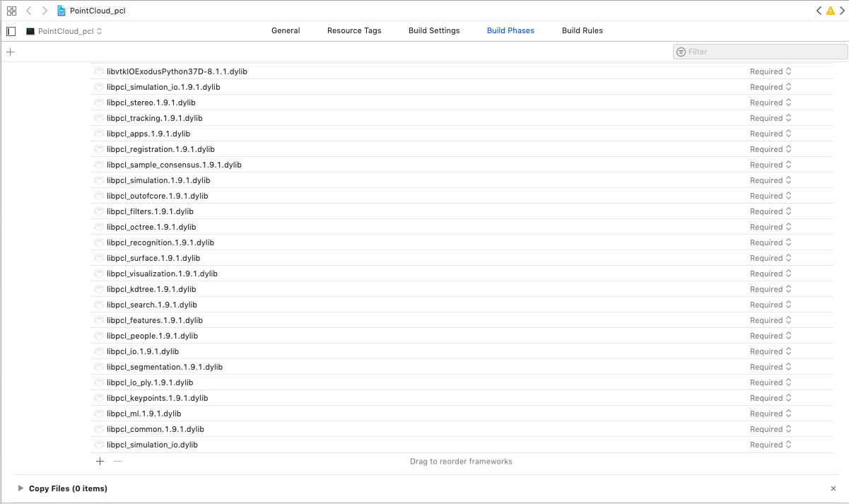
Task: Change the Required status for libpcl_stereo.1.9.1.dylib
Action: coord(771,102)
